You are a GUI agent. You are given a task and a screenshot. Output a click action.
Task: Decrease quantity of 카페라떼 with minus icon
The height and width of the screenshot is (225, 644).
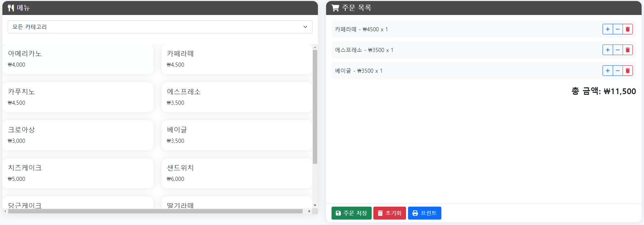click(x=618, y=29)
